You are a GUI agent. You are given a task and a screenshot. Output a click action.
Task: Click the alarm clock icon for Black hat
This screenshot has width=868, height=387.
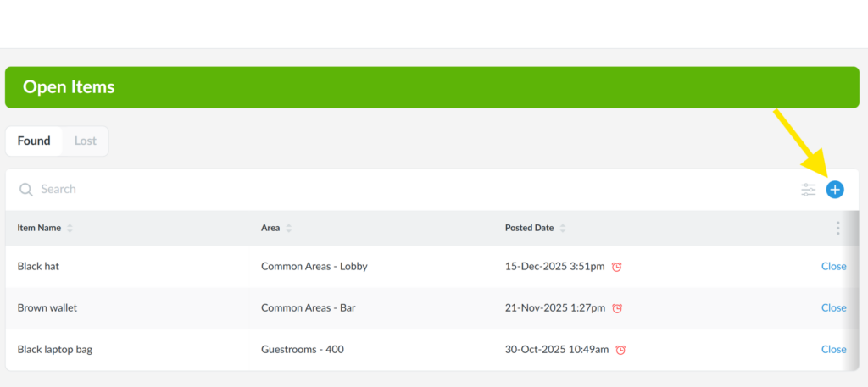coord(617,267)
